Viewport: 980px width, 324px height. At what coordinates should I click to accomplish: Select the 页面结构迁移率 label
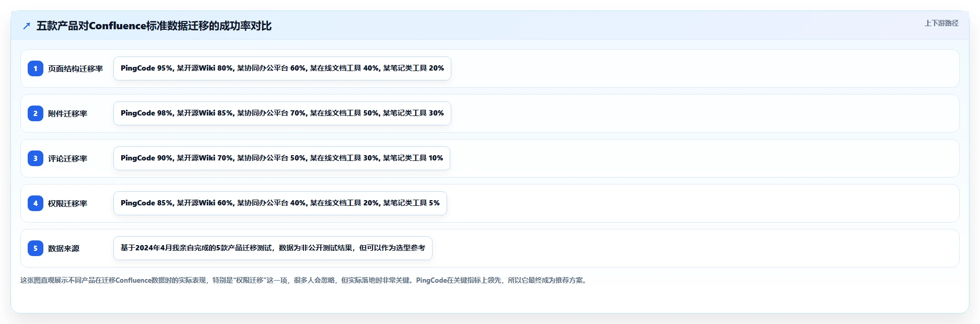click(75, 68)
